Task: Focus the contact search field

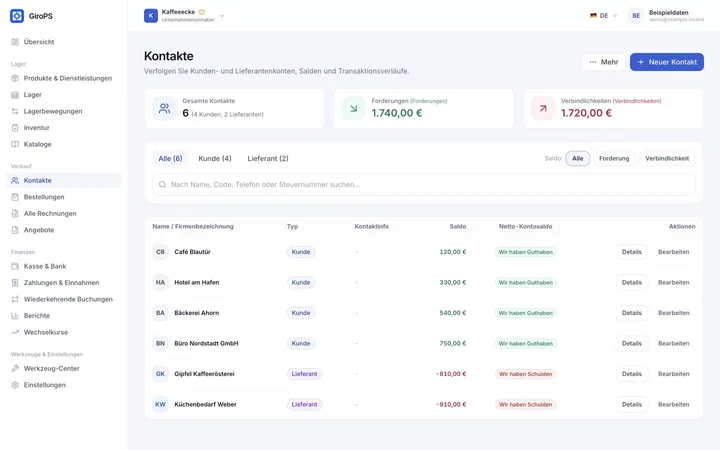Action: pos(424,185)
